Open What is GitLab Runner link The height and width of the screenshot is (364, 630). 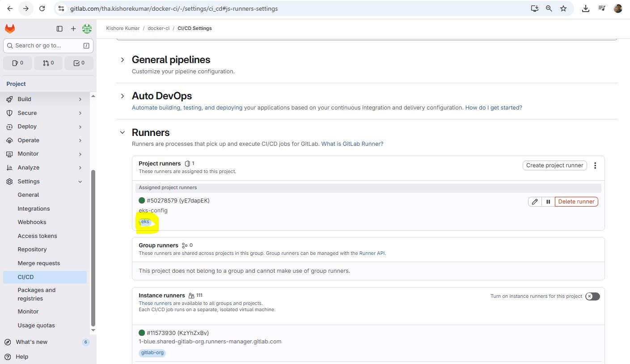(352, 144)
